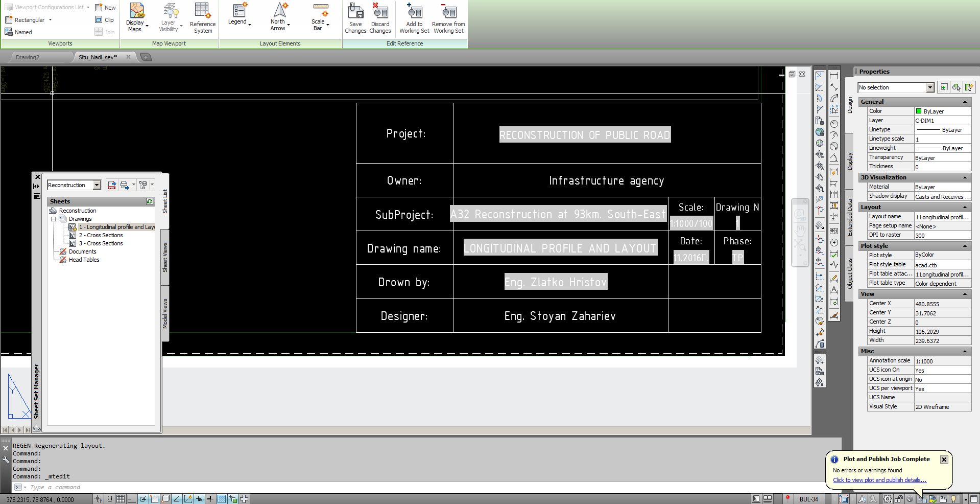The image size is (980, 504).
Task: Collapse the Plot style section
Action: click(965, 246)
